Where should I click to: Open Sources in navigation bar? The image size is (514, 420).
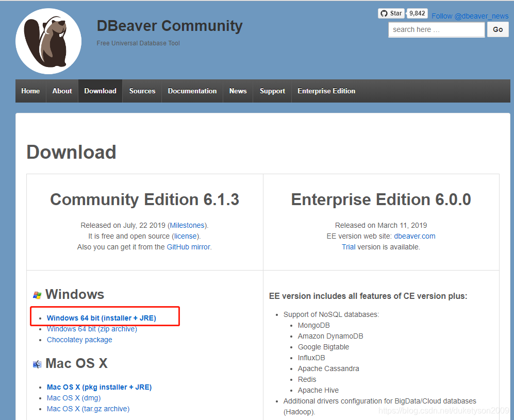(x=142, y=91)
